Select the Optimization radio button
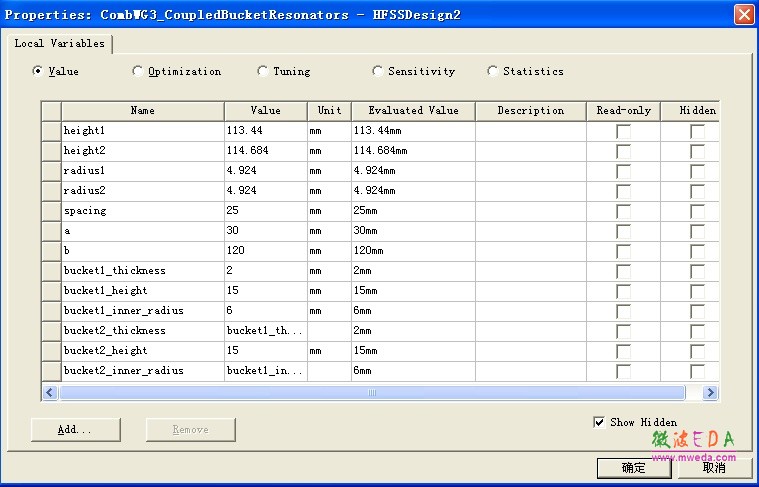 tap(137, 71)
